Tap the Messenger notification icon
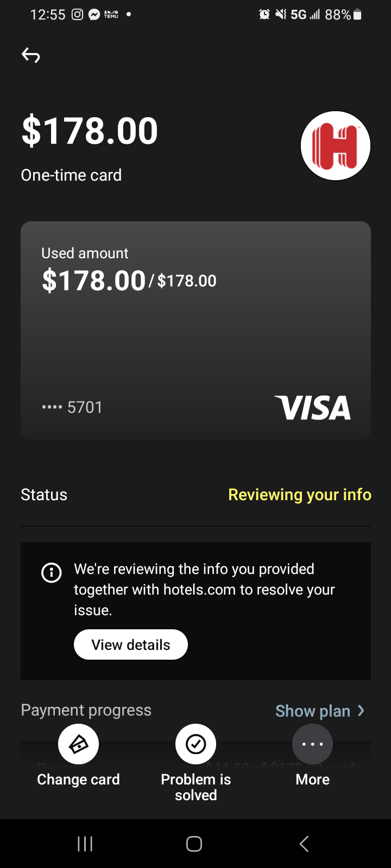Image resolution: width=391 pixels, height=868 pixels. click(94, 15)
